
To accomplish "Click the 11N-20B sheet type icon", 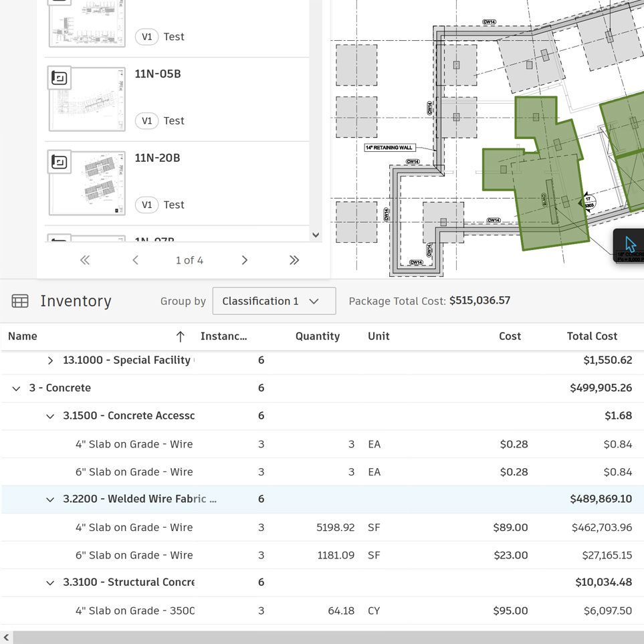I will [x=60, y=163].
